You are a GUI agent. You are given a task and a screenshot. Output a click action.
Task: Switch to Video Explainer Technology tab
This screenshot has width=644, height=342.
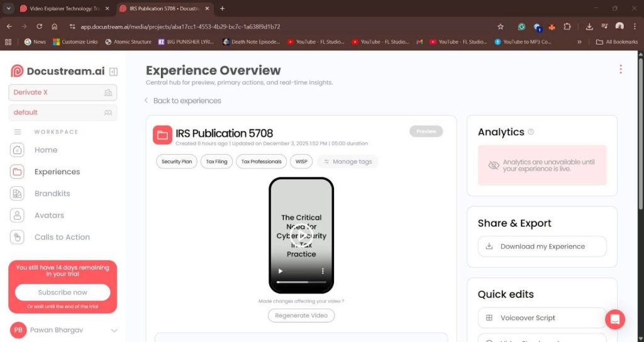tap(65, 8)
